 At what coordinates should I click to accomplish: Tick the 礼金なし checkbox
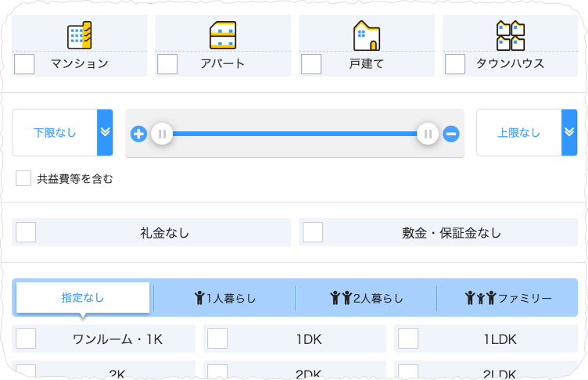[27, 233]
